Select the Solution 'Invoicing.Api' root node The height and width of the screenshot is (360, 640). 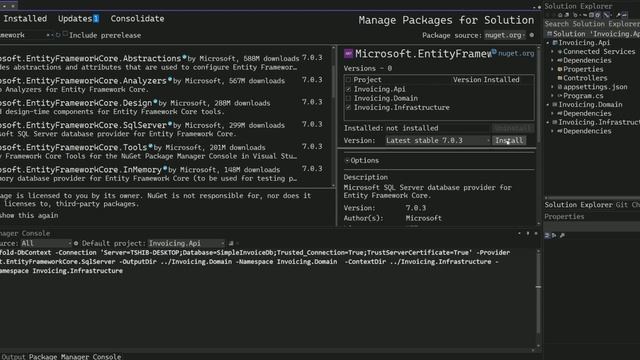point(593,34)
